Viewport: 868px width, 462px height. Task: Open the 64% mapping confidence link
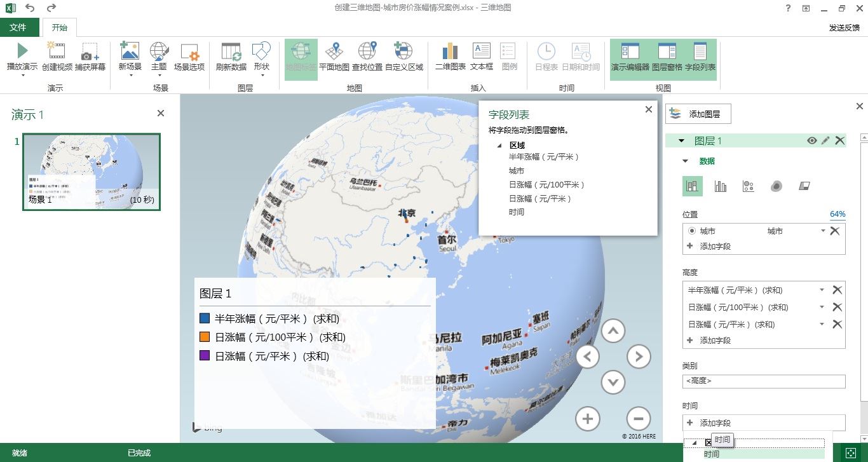(x=837, y=214)
